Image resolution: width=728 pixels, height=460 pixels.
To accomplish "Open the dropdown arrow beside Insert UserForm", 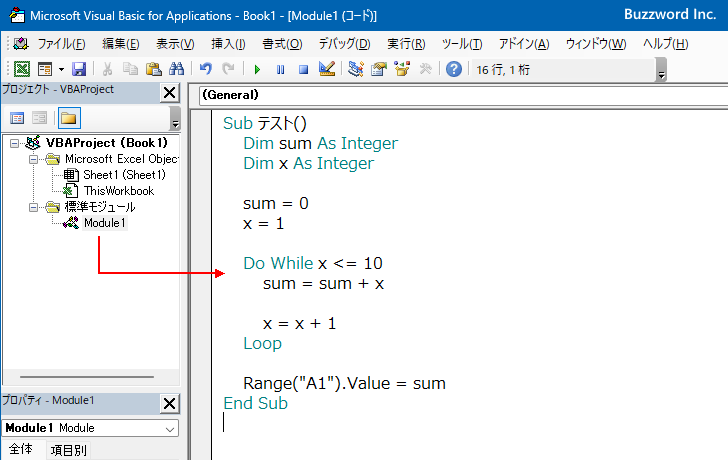I will (x=61, y=70).
